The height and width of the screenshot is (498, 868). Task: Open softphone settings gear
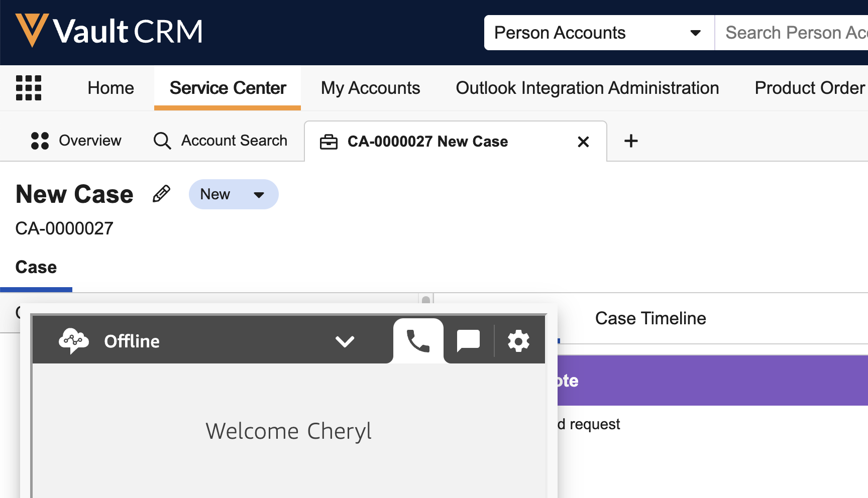point(518,341)
